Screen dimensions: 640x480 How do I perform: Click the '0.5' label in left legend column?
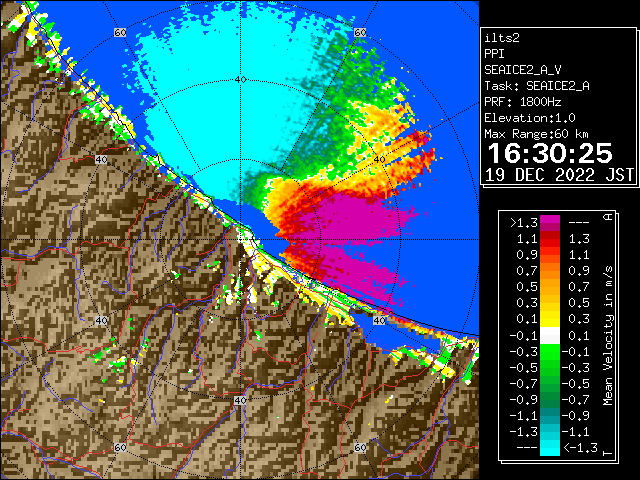[x=527, y=287]
